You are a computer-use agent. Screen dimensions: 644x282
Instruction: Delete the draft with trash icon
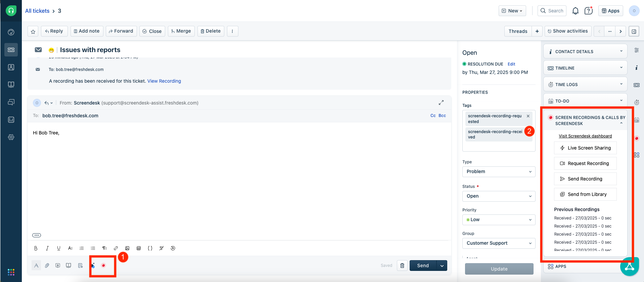point(402,266)
